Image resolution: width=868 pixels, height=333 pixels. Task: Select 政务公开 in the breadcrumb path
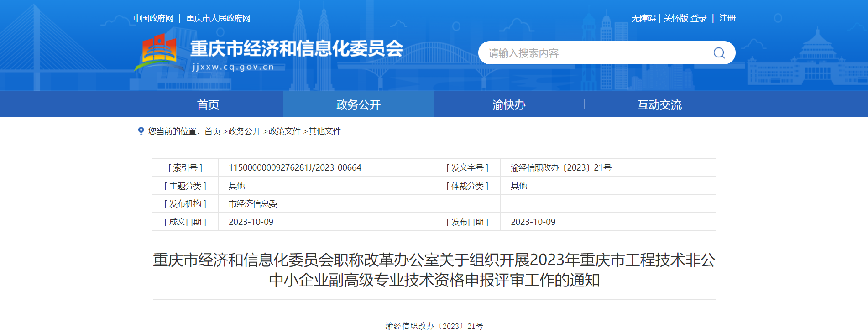244,131
